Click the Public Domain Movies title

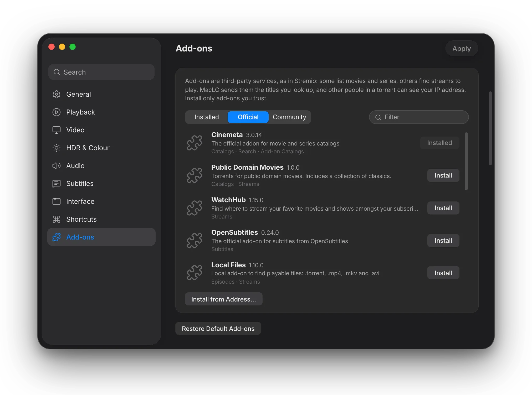[247, 167]
